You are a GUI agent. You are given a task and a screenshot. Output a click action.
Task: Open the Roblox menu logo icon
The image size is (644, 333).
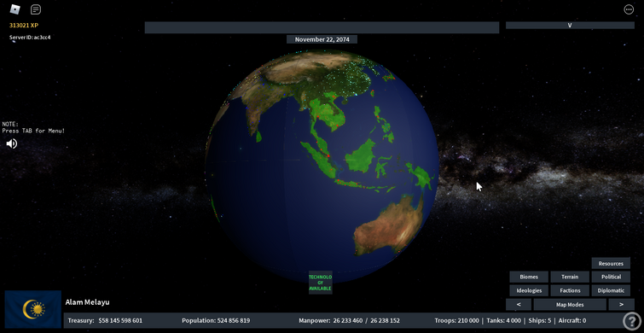pyautogui.click(x=15, y=9)
